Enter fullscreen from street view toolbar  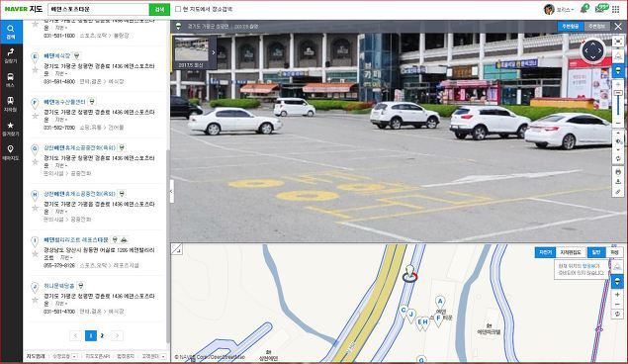[x=618, y=42]
